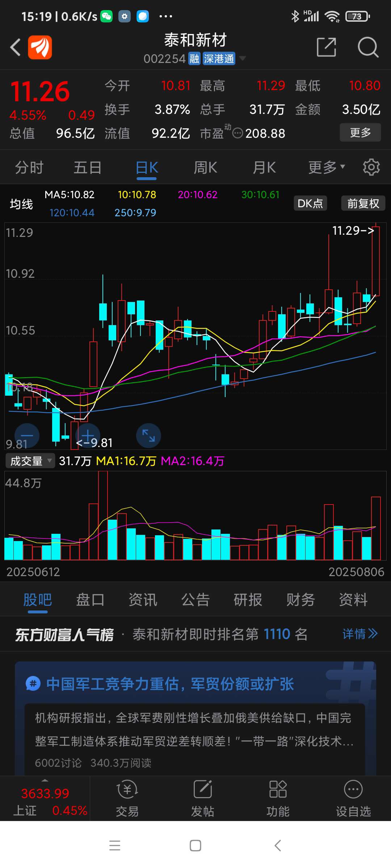Open the 资料 tab

point(353,600)
